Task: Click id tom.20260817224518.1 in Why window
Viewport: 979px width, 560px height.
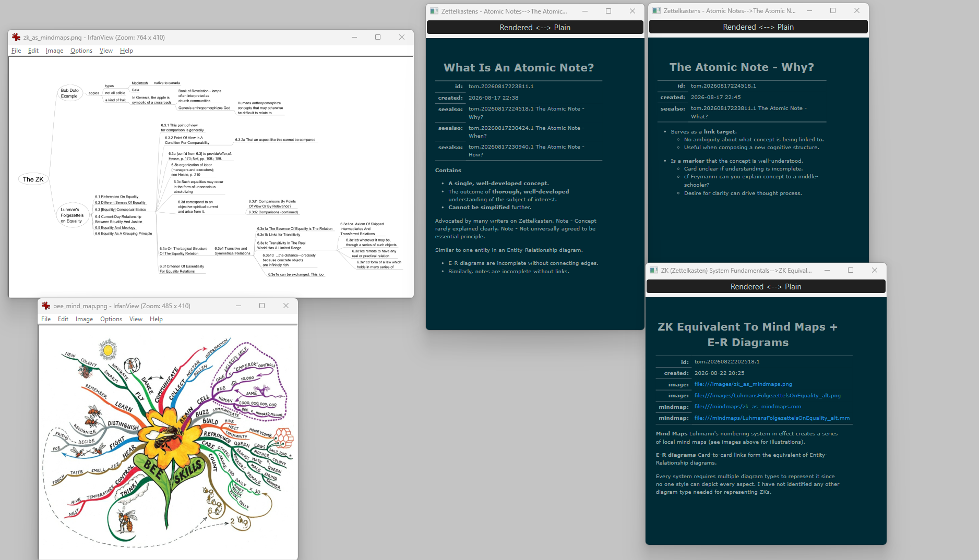Action: (723, 86)
